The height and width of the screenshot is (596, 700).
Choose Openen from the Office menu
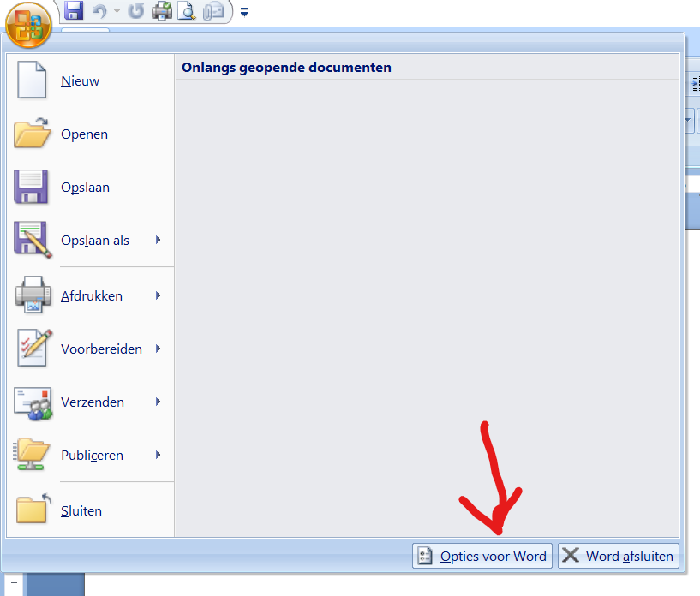[x=84, y=134]
